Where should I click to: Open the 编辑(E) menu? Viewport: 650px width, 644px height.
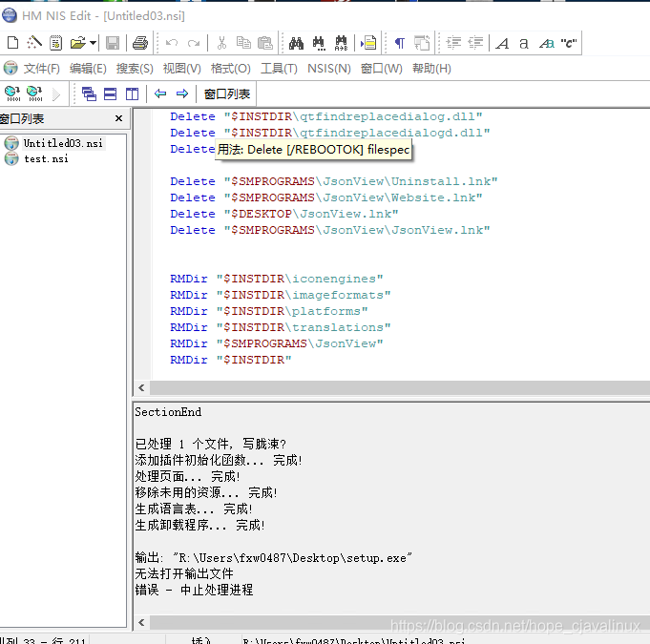[x=88, y=69]
